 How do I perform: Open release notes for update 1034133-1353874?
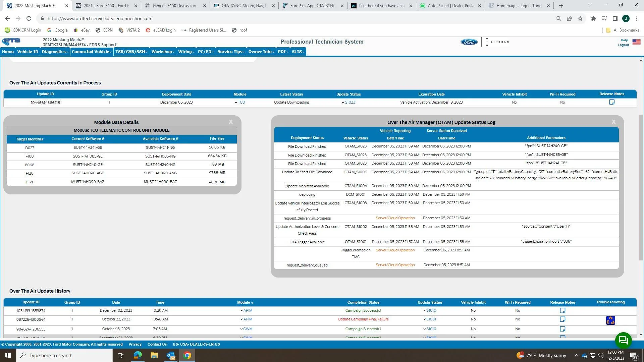(562, 311)
